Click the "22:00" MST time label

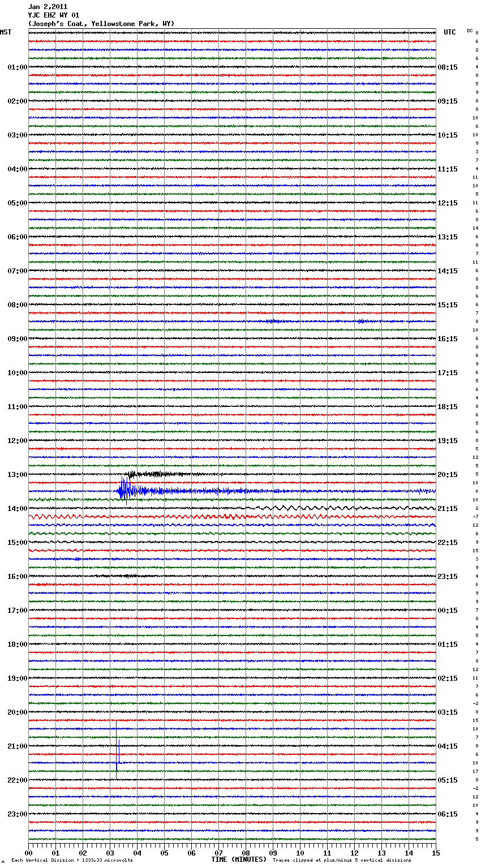pyautogui.click(x=18, y=780)
